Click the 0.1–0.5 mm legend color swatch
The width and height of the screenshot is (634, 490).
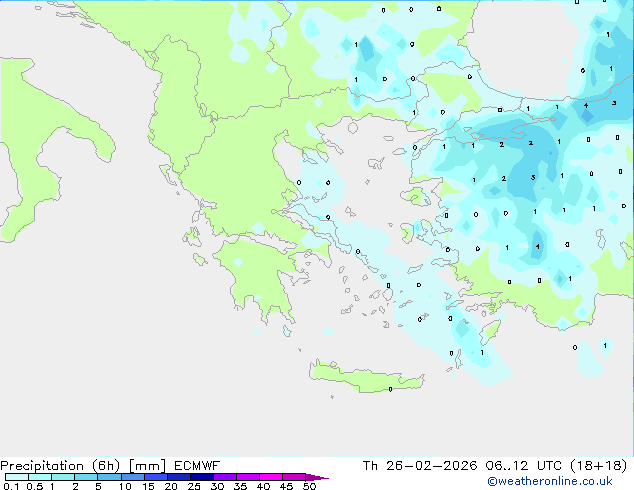pyautogui.click(x=17, y=477)
